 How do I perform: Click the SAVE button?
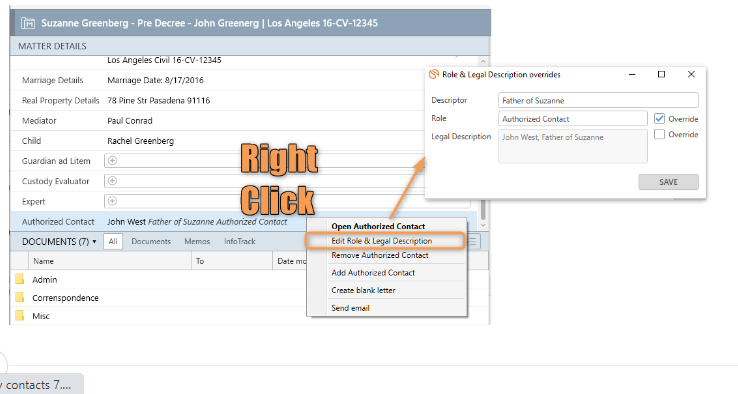(668, 182)
